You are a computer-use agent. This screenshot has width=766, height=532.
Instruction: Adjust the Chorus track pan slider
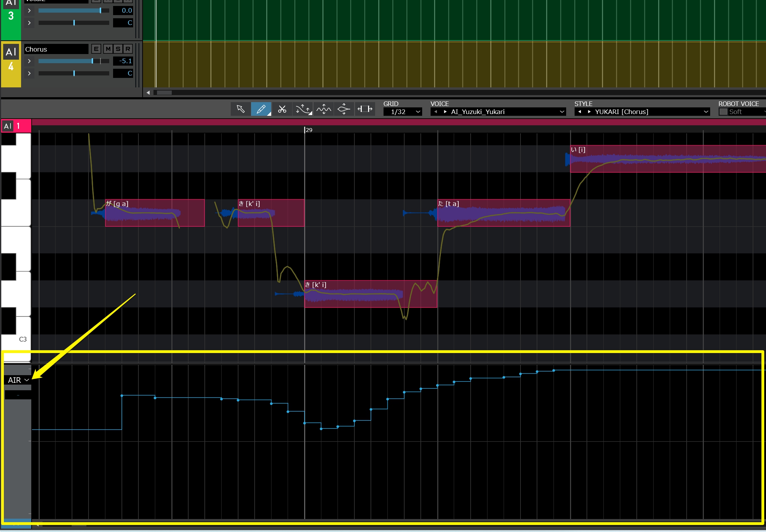(x=74, y=73)
